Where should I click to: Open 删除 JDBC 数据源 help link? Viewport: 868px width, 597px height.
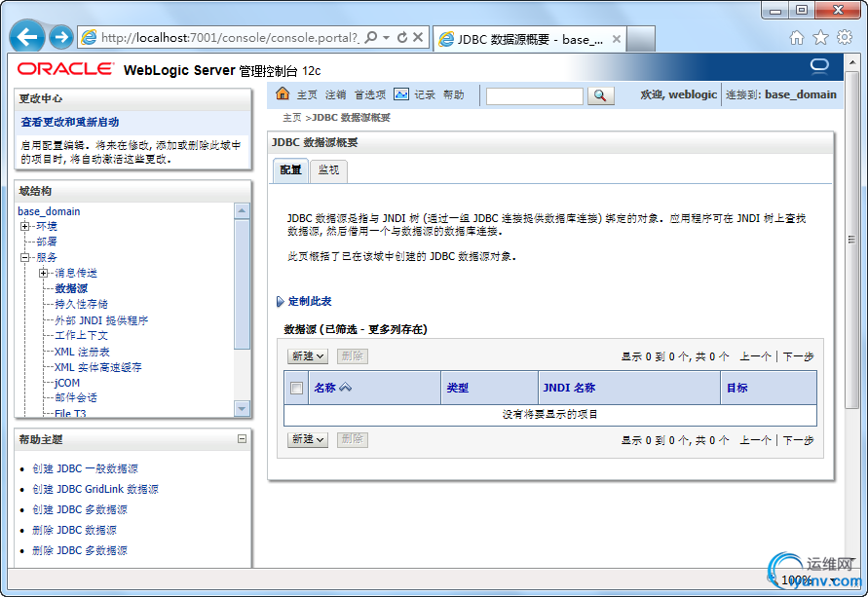[x=74, y=530]
